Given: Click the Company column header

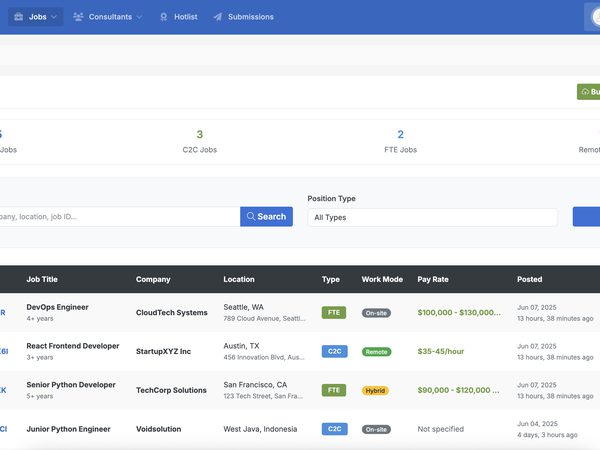Looking at the screenshot, I should [153, 279].
